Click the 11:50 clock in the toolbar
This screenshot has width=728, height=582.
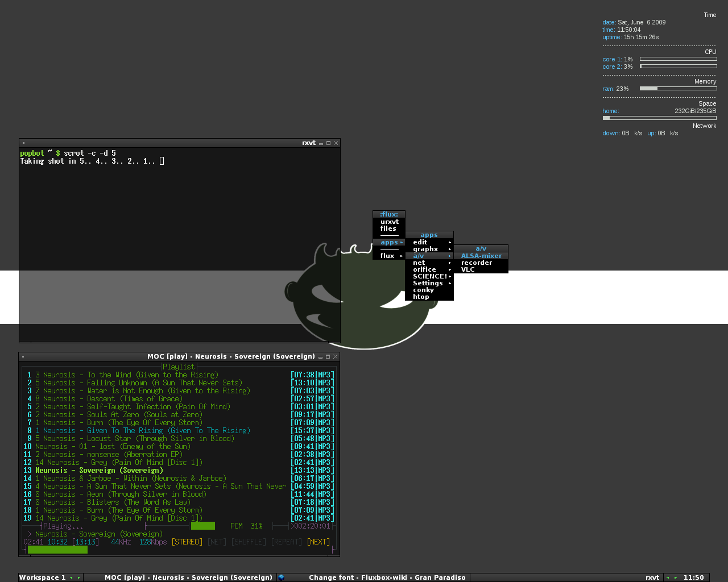(x=694, y=577)
